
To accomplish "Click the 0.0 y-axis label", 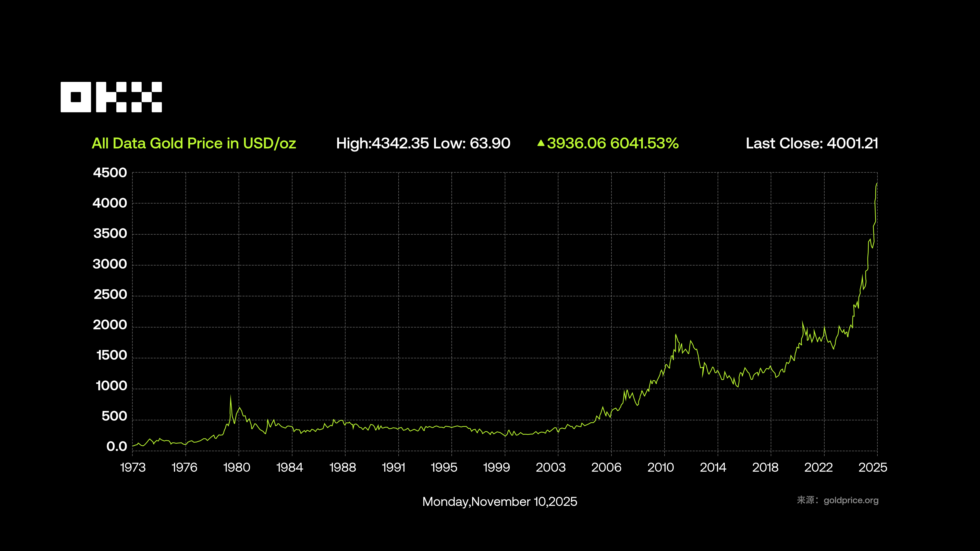I will 116,446.
